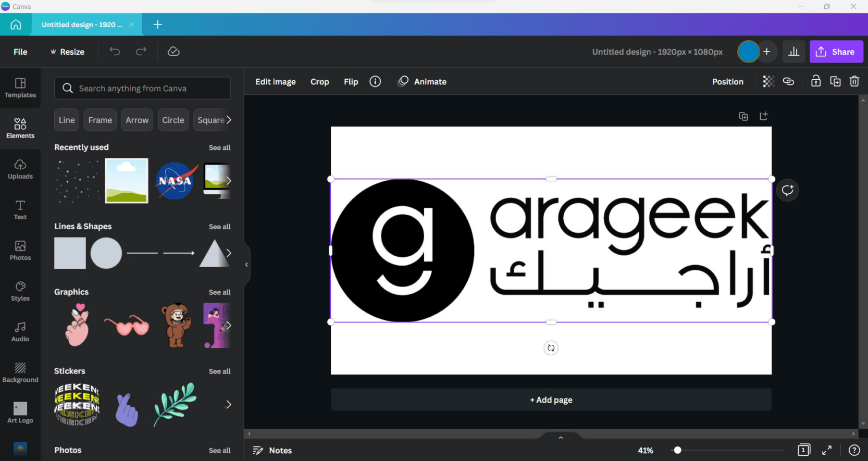This screenshot has width=868, height=461.
Task: Add collaborator with plus beside avatar
Action: (767, 52)
